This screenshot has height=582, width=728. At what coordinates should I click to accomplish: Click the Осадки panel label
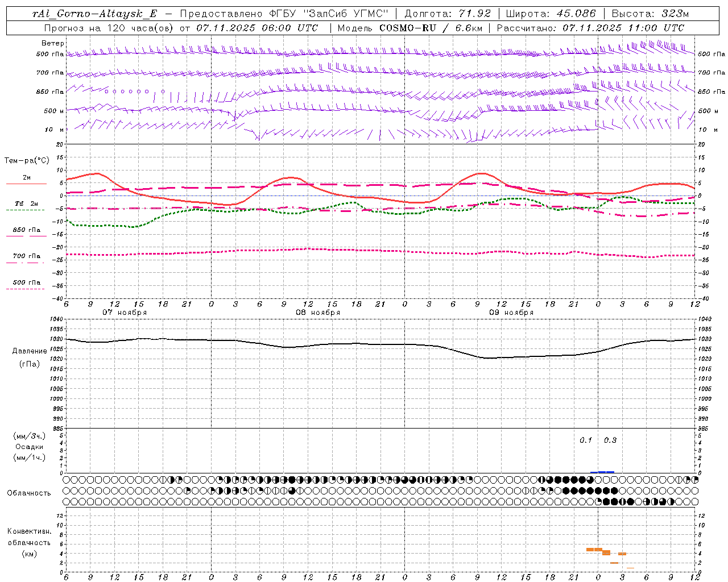point(30,447)
